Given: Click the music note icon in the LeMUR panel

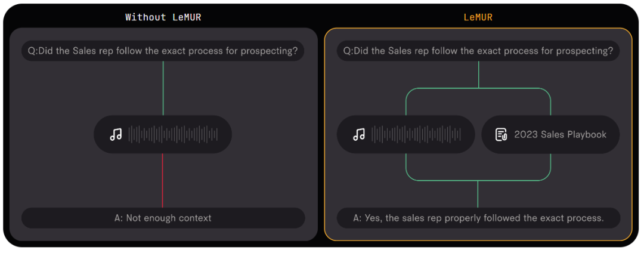Looking at the screenshot, I should [x=359, y=135].
